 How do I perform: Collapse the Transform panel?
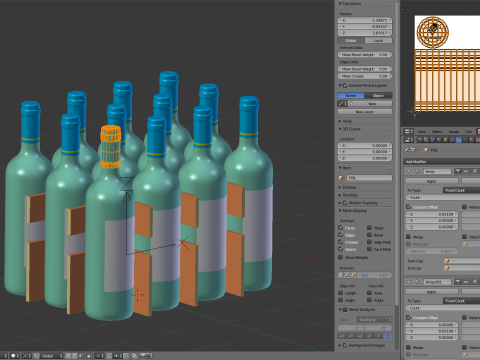coord(340,4)
